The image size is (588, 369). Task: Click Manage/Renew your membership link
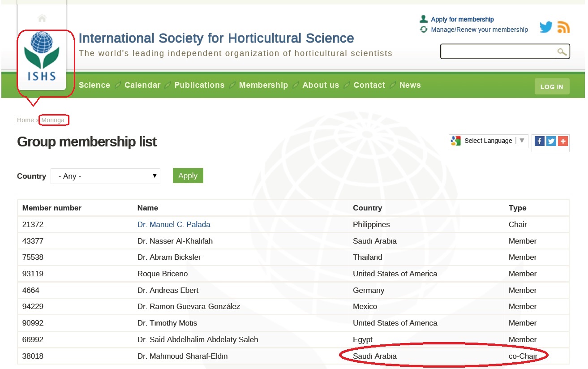click(479, 30)
